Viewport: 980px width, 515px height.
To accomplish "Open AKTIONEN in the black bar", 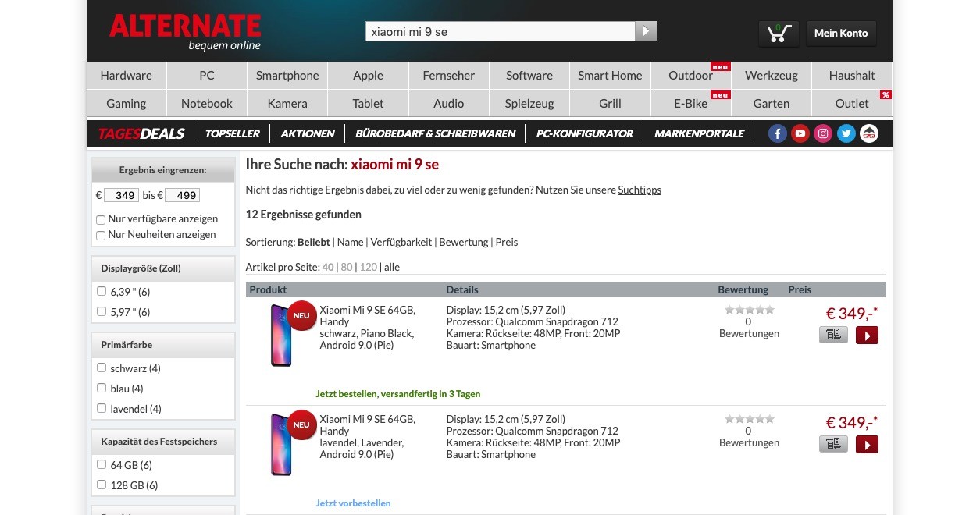I will tap(308, 133).
